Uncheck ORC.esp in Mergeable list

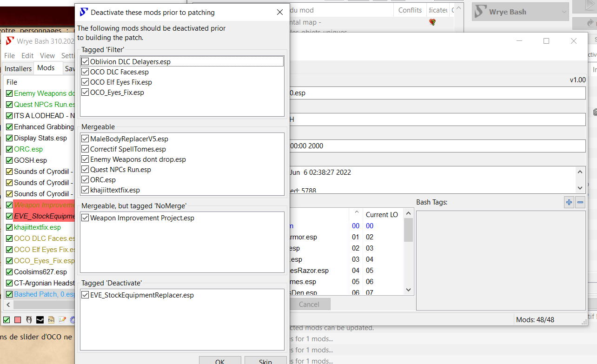tap(85, 180)
